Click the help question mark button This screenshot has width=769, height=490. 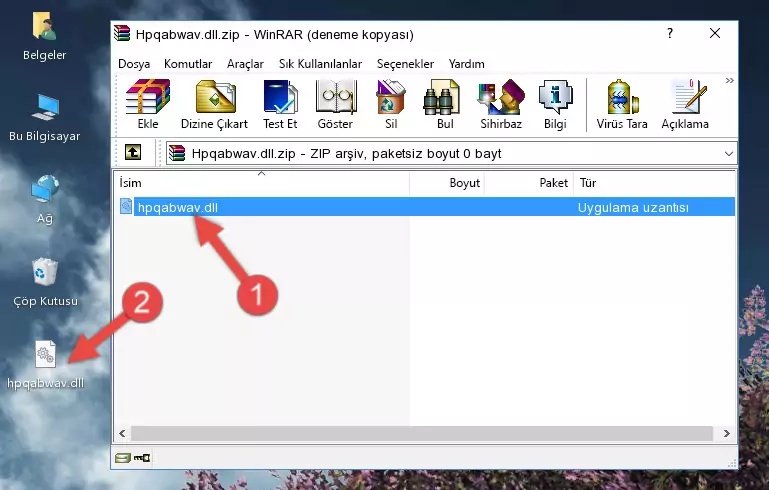point(670,33)
